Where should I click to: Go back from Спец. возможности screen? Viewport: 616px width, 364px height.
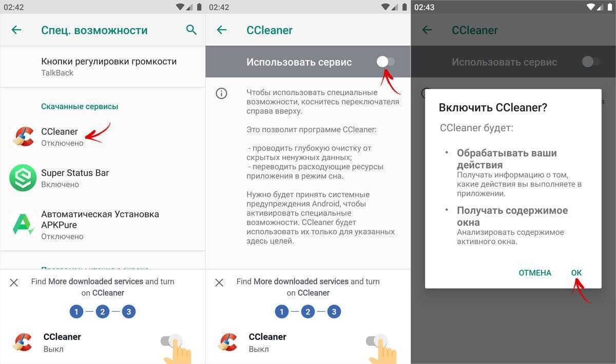tap(16, 30)
